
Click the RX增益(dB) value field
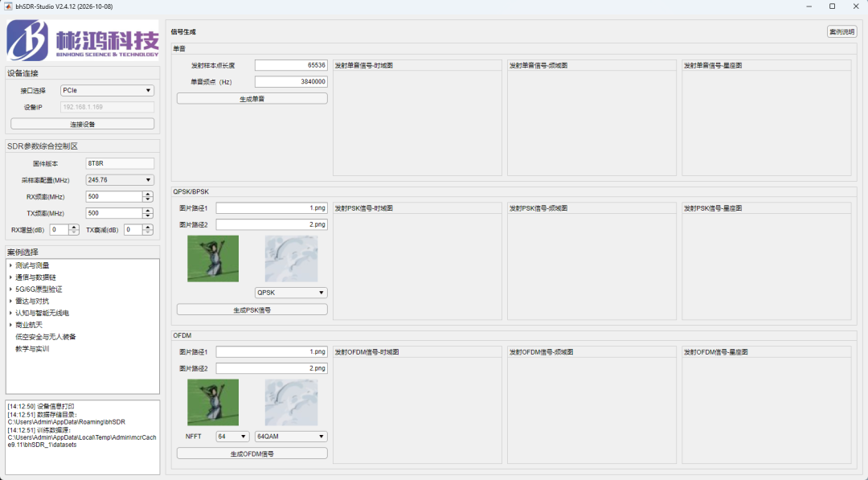(x=59, y=230)
